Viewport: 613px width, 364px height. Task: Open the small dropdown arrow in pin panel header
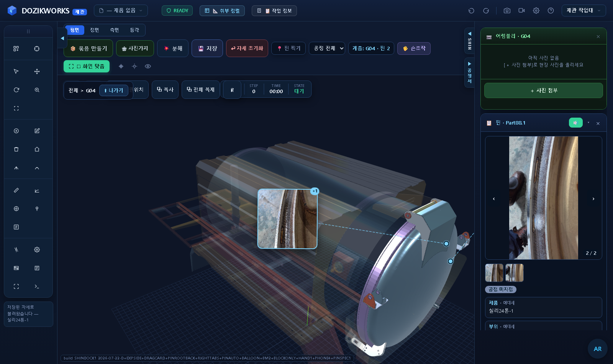coord(588,123)
